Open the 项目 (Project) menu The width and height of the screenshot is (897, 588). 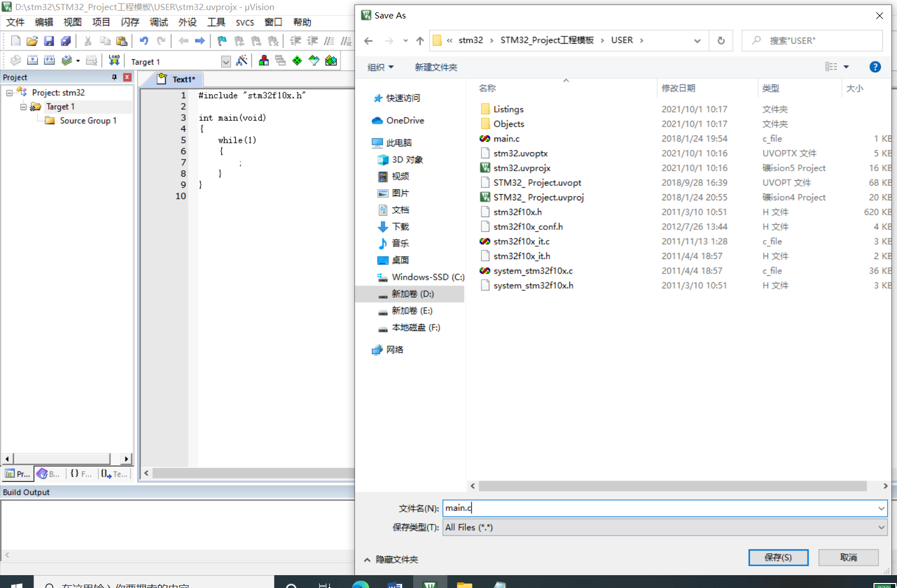(101, 22)
